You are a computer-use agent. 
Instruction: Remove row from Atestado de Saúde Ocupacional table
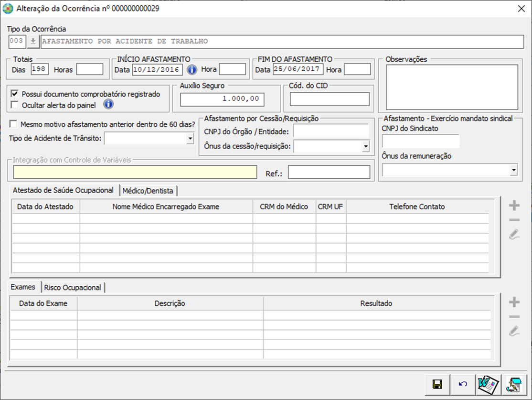(514, 220)
